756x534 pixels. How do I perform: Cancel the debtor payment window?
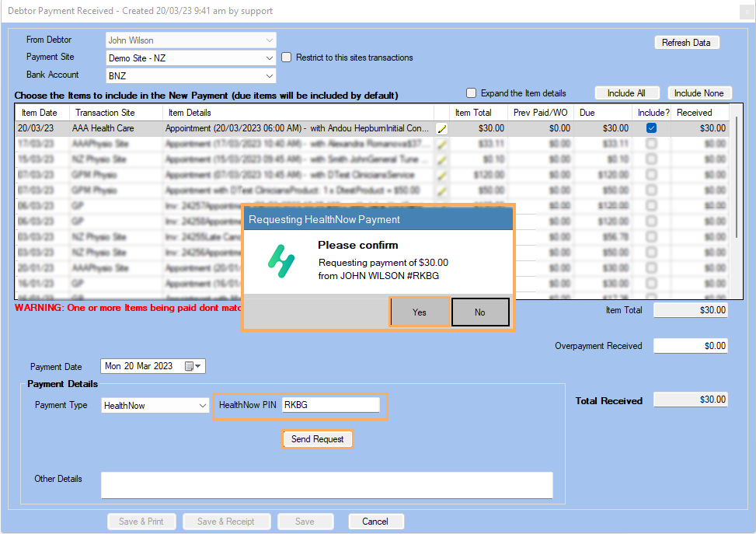point(375,522)
